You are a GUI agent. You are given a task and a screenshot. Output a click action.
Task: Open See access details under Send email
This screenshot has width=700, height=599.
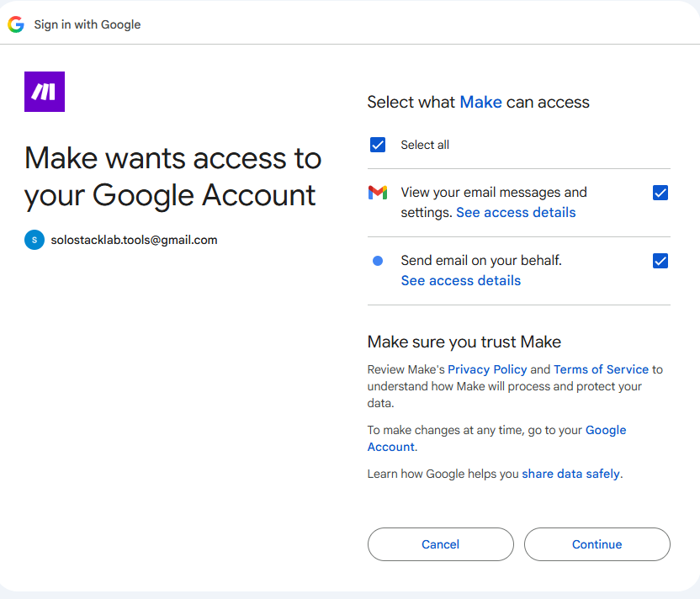(461, 280)
